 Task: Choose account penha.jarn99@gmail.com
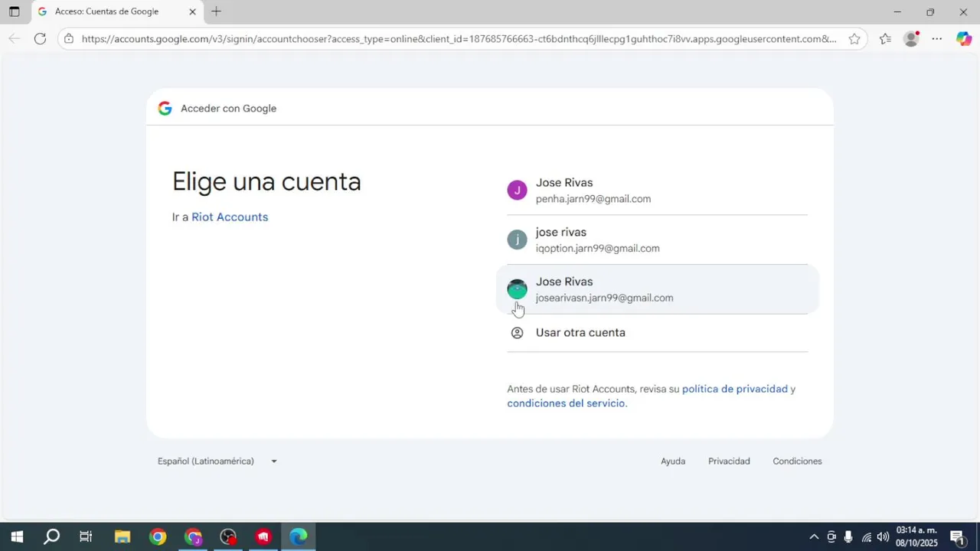[657, 191]
